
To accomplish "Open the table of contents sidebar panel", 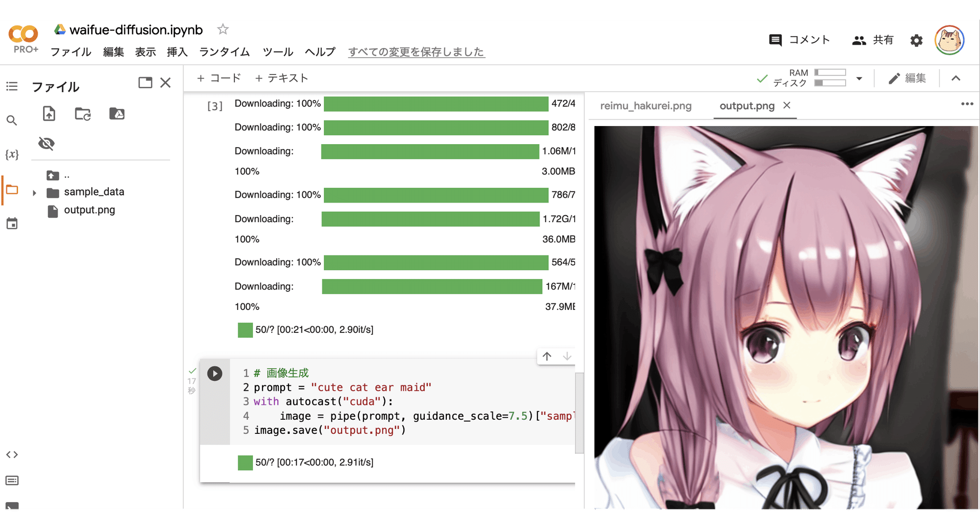I will (x=12, y=86).
